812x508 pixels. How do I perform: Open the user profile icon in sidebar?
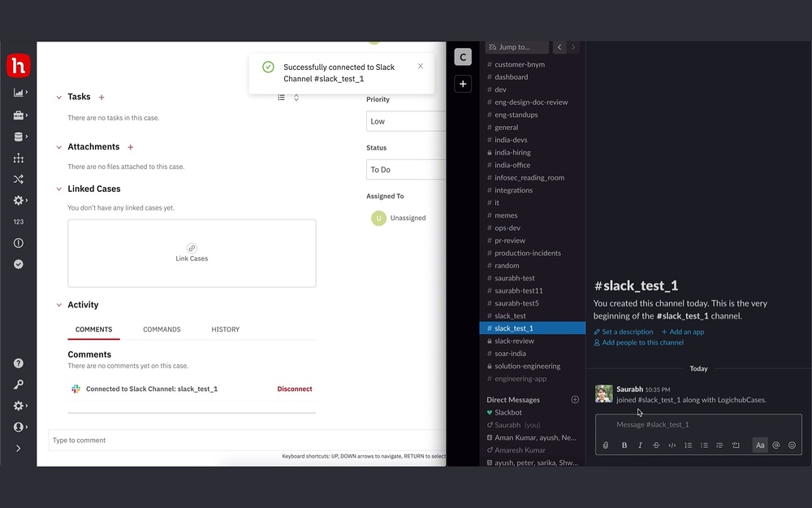point(19,428)
